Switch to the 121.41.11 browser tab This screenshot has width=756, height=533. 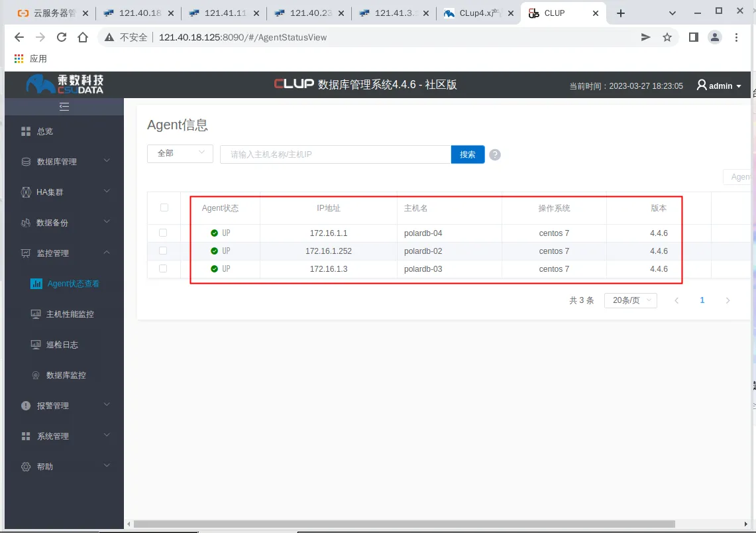224,13
